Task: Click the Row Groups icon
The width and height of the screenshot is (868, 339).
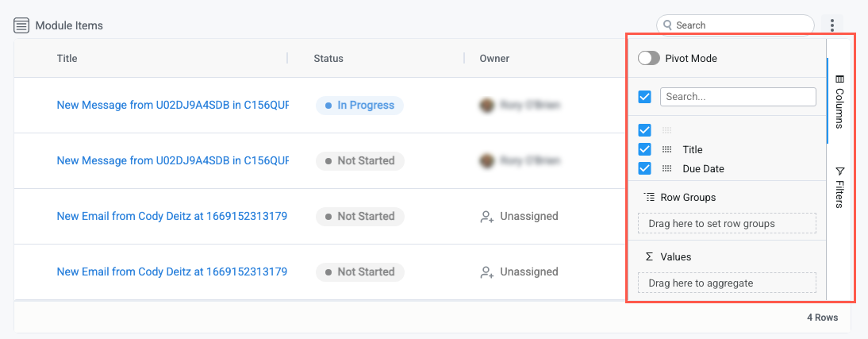Action: (650, 197)
